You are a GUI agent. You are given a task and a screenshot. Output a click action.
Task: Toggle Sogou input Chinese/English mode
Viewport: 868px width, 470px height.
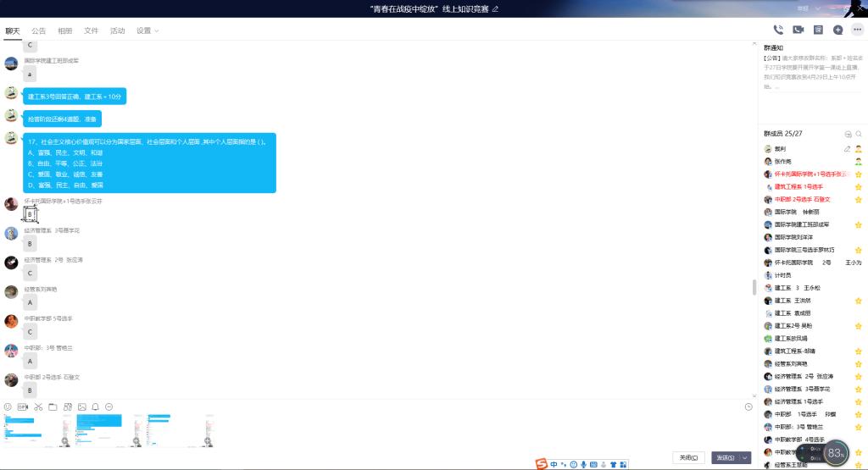point(554,464)
